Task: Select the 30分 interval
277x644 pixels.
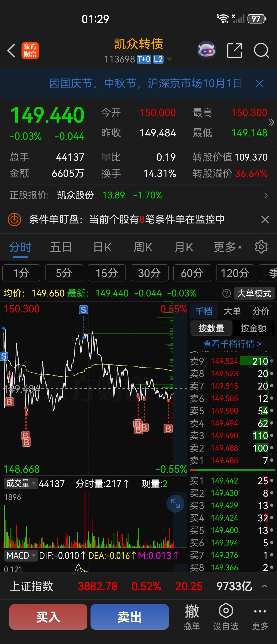Action: (150, 273)
